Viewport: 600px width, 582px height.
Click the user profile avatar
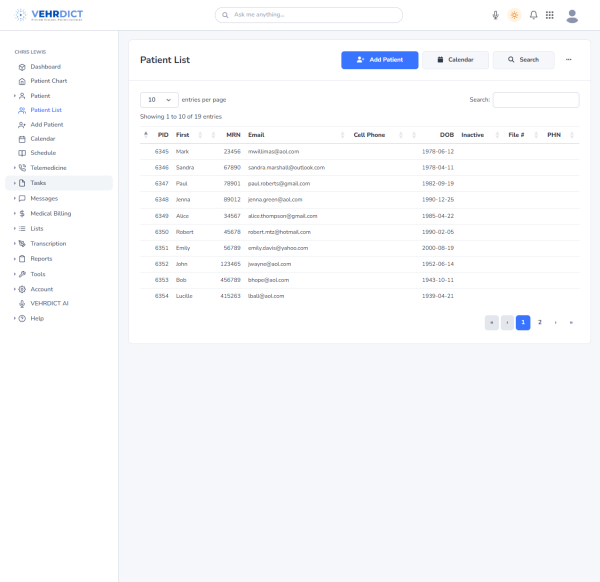click(x=572, y=15)
